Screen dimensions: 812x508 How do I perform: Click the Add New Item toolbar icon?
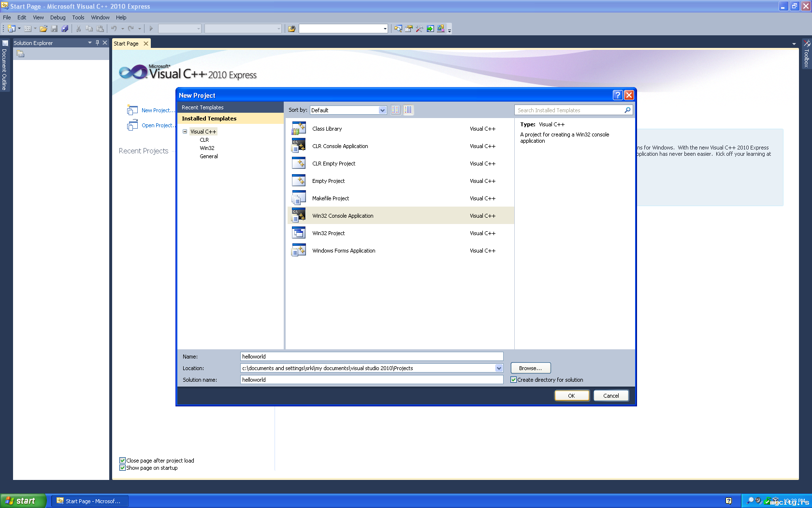click(28, 29)
